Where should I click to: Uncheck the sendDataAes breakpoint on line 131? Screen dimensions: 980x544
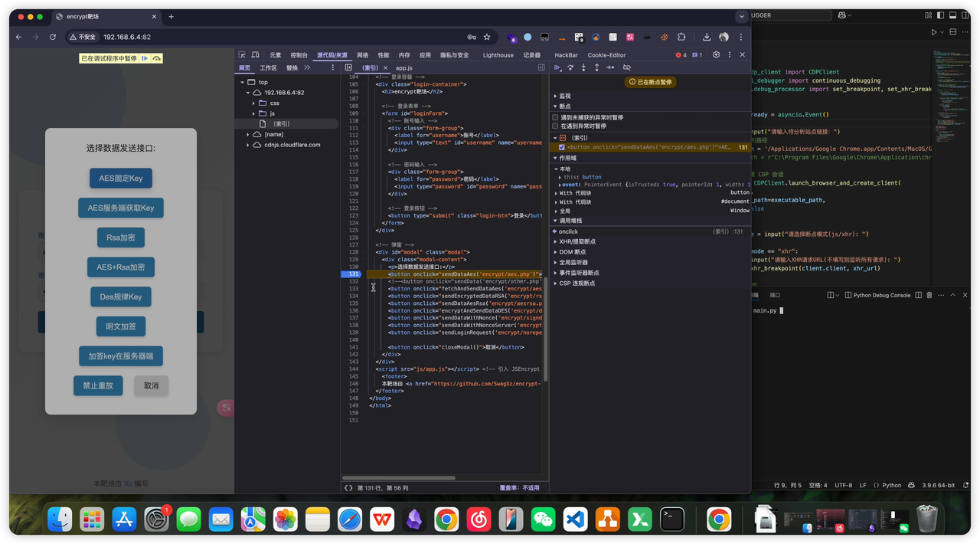click(562, 147)
